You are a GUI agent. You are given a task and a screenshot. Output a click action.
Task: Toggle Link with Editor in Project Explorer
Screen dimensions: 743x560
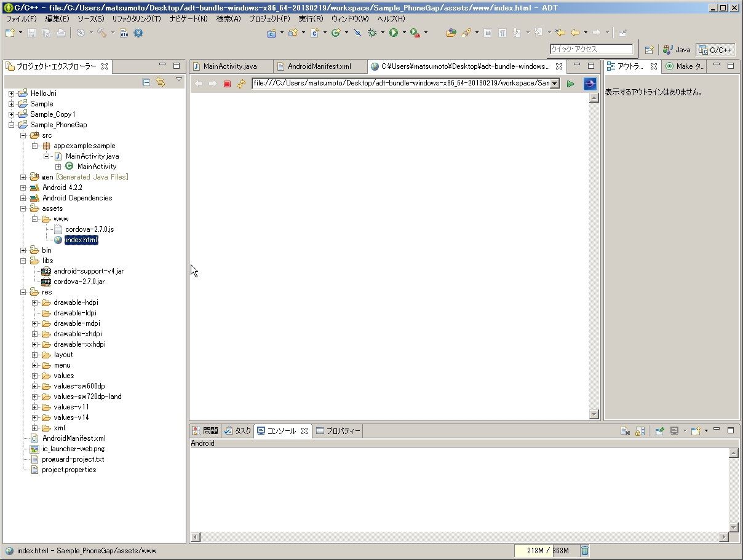tap(161, 82)
